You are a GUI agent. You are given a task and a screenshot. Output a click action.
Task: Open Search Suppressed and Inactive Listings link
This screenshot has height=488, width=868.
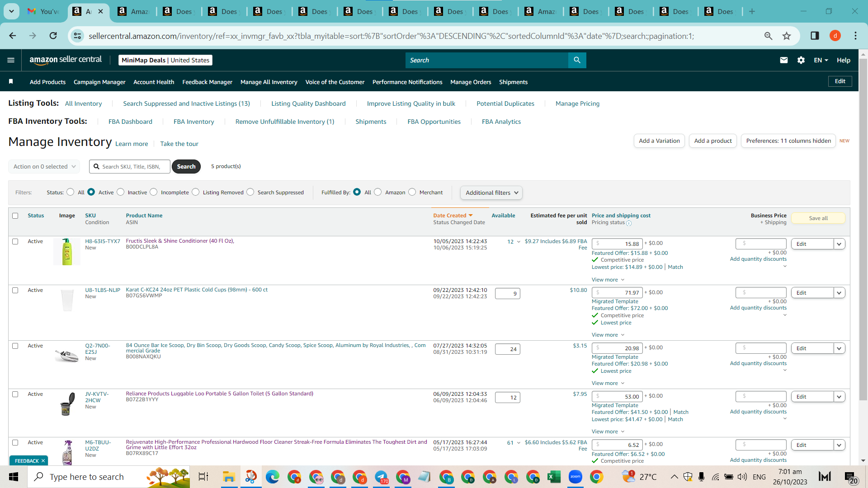tap(186, 103)
